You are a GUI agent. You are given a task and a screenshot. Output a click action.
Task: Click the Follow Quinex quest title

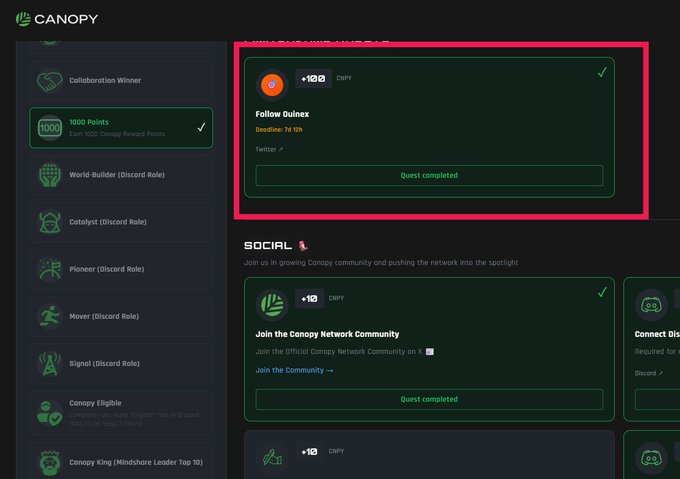point(282,114)
